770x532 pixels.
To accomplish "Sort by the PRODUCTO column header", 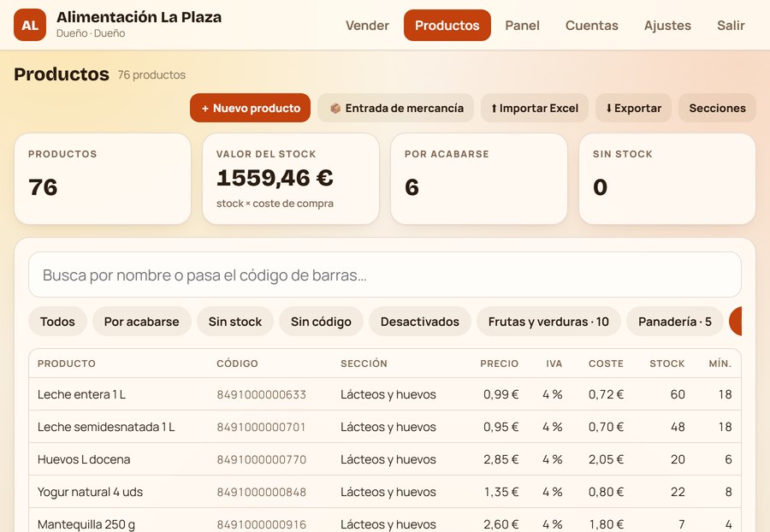I will click(67, 364).
